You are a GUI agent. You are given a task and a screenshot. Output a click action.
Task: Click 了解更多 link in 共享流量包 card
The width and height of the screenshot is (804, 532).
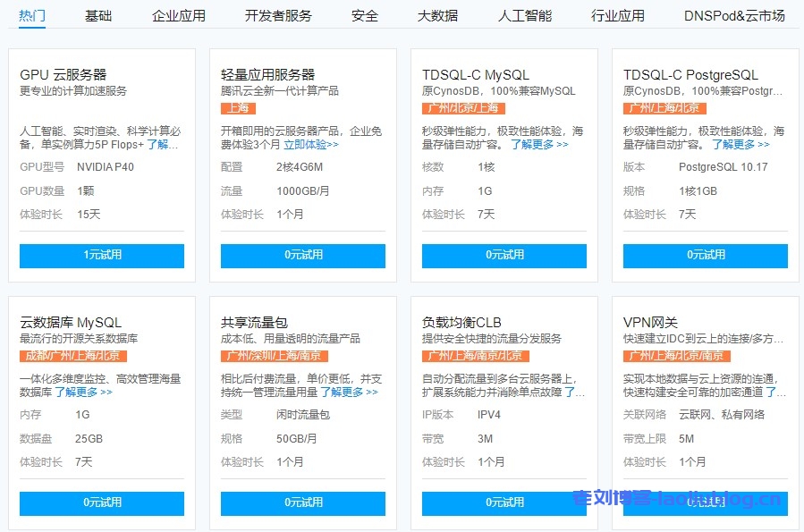[349, 392]
